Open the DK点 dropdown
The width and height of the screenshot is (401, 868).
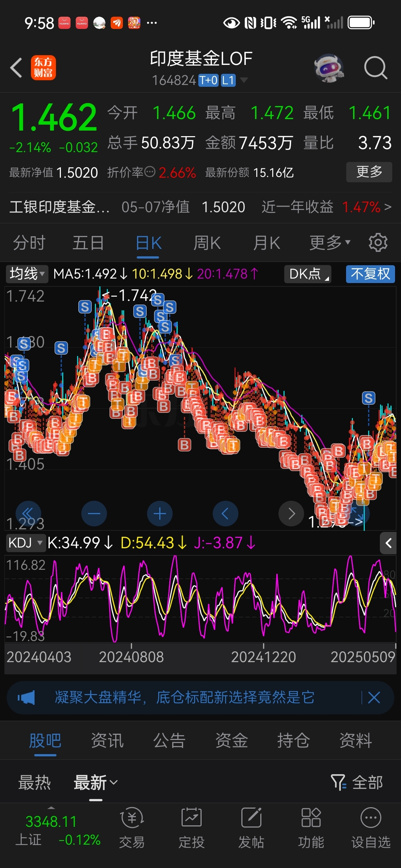pyautogui.click(x=308, y=274)
